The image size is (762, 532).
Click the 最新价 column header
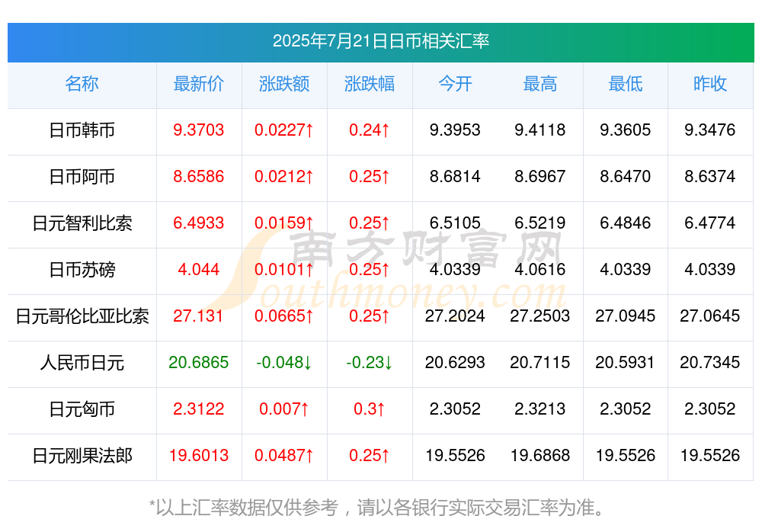[x=199, y=84]
